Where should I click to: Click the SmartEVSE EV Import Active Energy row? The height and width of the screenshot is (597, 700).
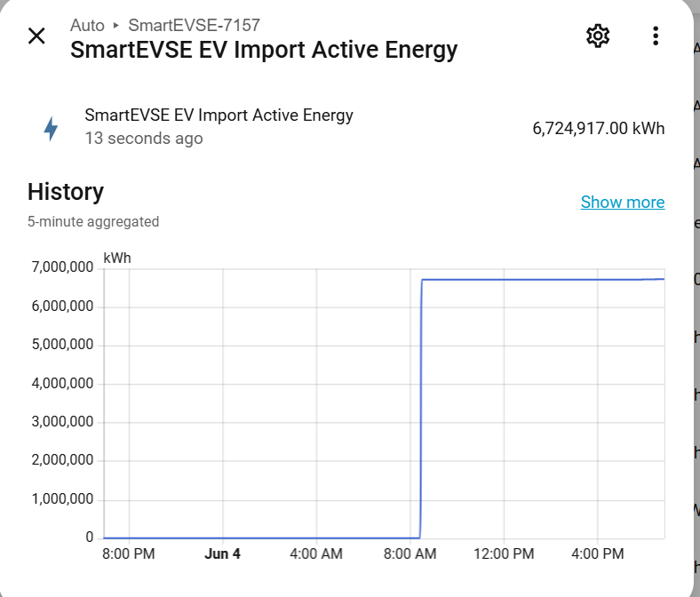coord(346,127)
